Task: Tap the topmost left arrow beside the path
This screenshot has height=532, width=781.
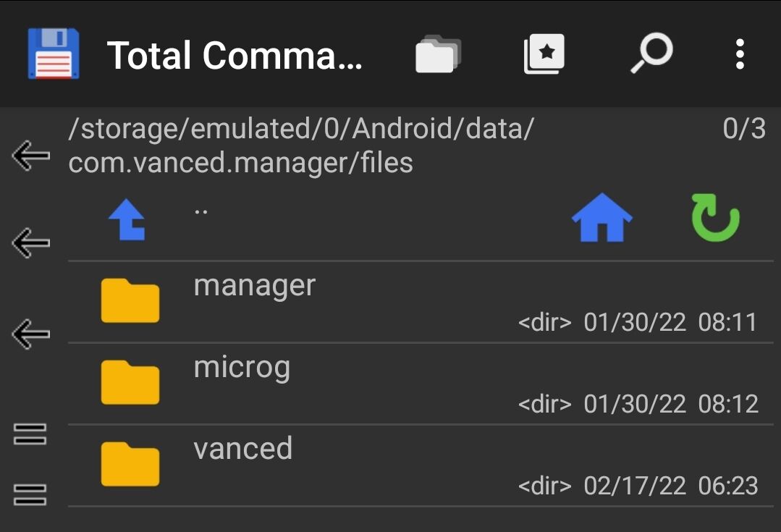Action: pos(31,156)
